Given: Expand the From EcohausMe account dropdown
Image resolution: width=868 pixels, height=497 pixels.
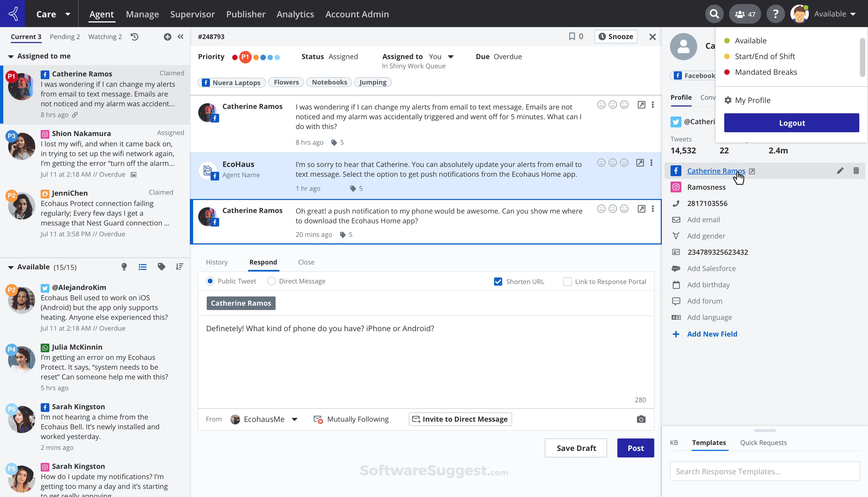Looking at the screenshot, I should [295, 419].
